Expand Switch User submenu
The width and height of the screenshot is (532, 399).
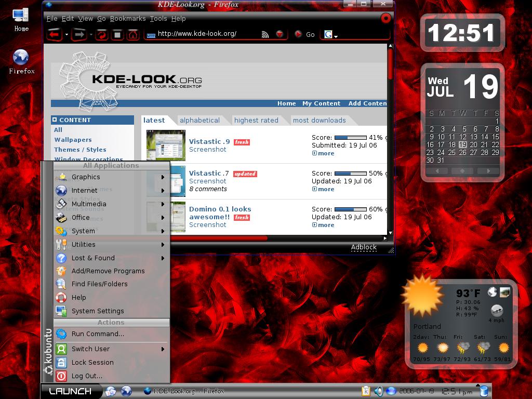coord(111,349)
